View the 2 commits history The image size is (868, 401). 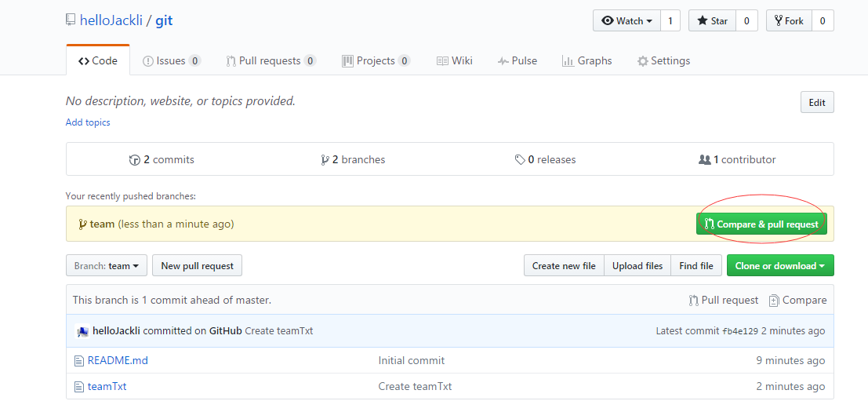(x=162, y=159)
